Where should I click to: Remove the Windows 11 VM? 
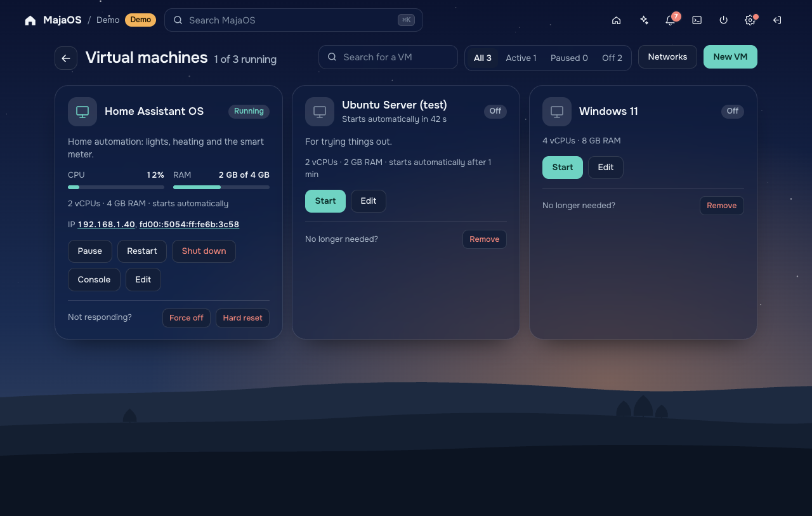[722, 206]
